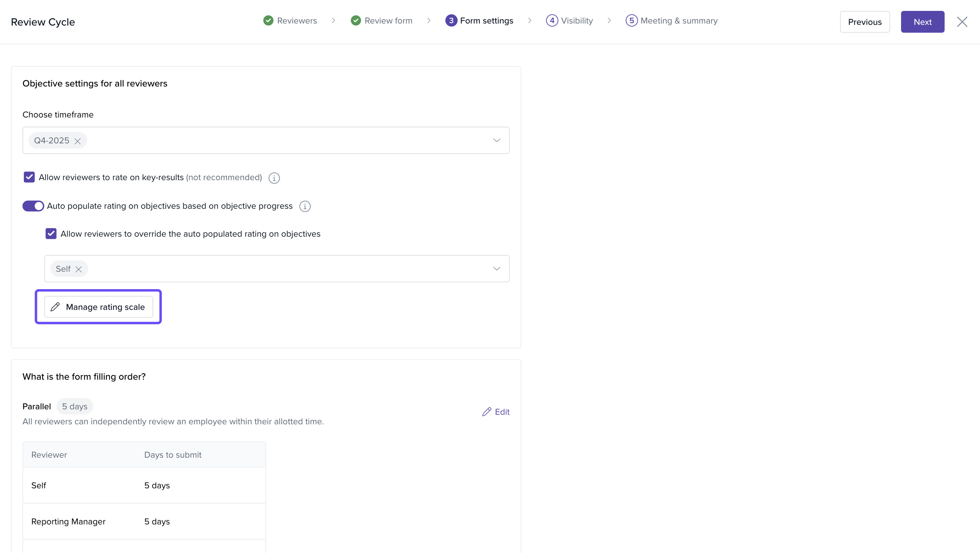Click the Previous button
The width and height of the screenshot is (980, 553).
[864, 22]
